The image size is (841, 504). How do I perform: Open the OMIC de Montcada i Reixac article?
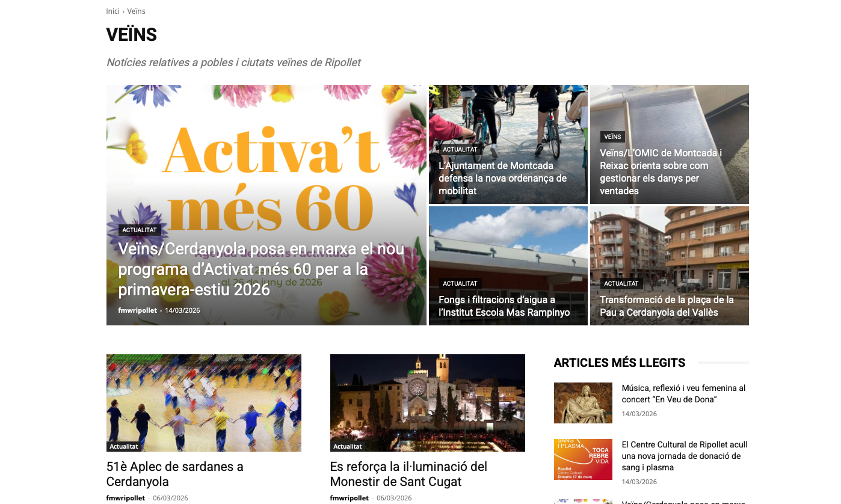661,172
